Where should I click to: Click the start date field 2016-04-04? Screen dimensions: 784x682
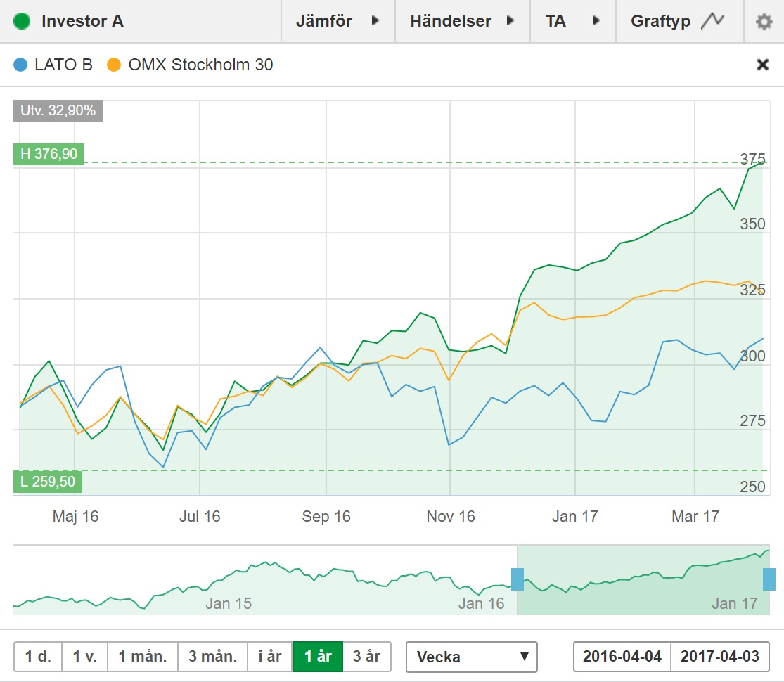pyautogui.click(x=622, y=657)
